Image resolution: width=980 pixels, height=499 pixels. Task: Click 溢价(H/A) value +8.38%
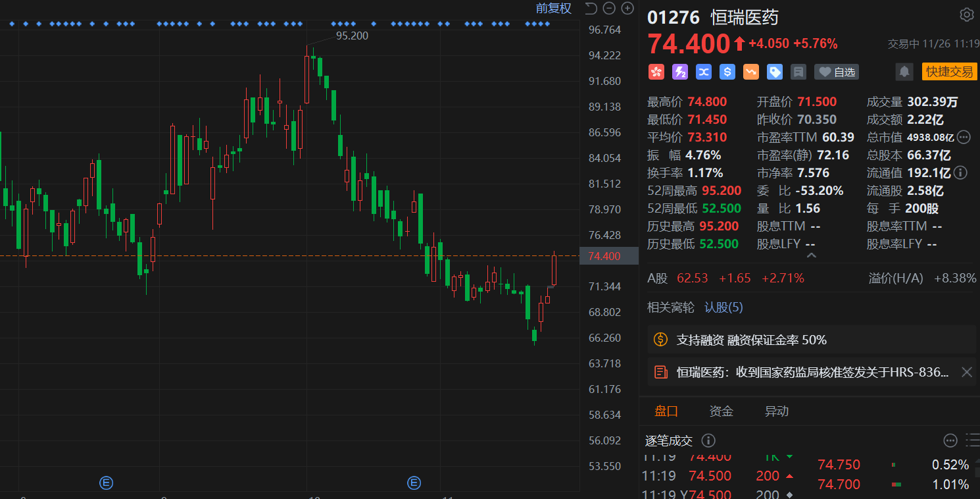click(955, 278)
